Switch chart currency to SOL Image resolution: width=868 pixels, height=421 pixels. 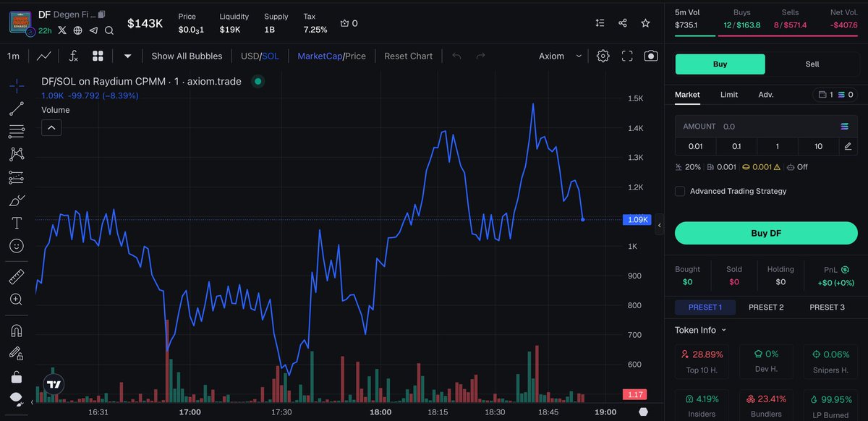[x=271, y=56]
